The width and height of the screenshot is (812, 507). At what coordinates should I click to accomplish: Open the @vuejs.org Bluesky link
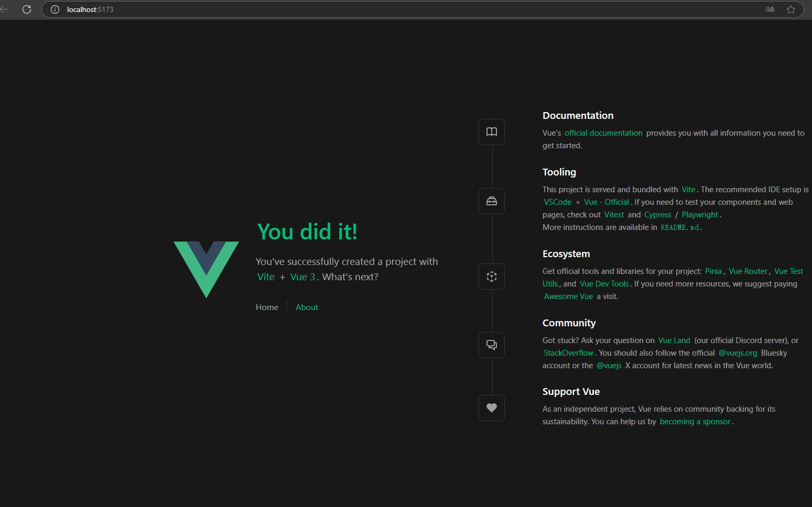pyautogui.click(x=738, y=353)
